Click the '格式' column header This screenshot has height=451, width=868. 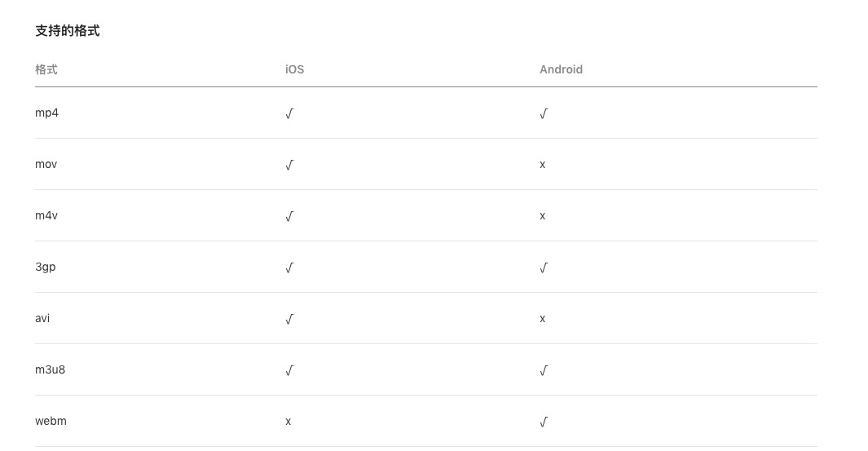click(x=46, y=69)
